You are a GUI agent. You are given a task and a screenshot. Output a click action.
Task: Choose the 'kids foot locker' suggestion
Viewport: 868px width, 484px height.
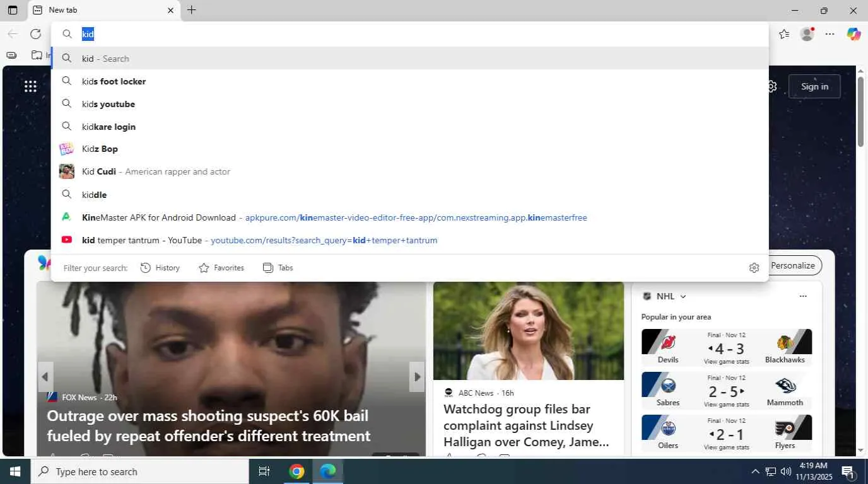click(x=410, y=81)
